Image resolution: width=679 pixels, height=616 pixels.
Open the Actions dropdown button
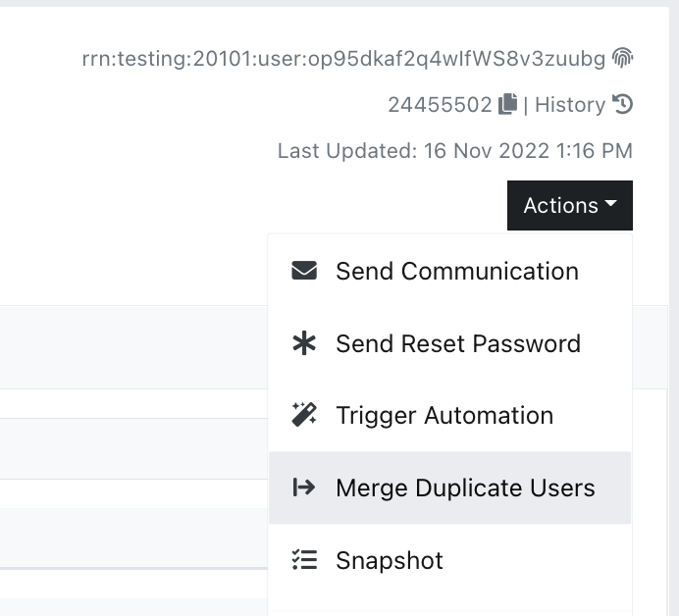pyautogui.click(x=570, y=205)
